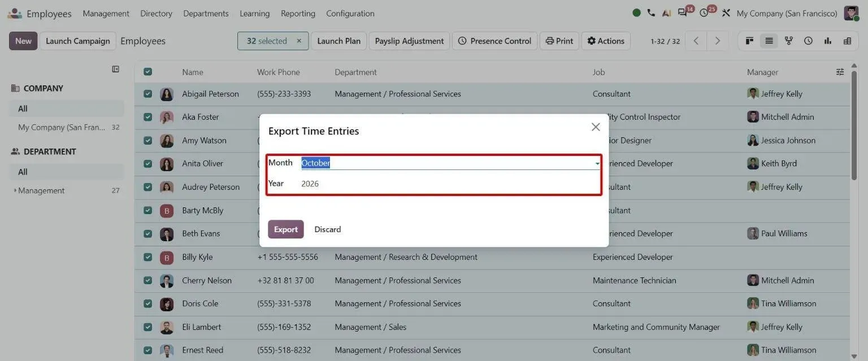The width and height of the screenshot is (868, 361).
Task: Switch to Graph view
Action: pyautogui.click(x=828, y=41)
